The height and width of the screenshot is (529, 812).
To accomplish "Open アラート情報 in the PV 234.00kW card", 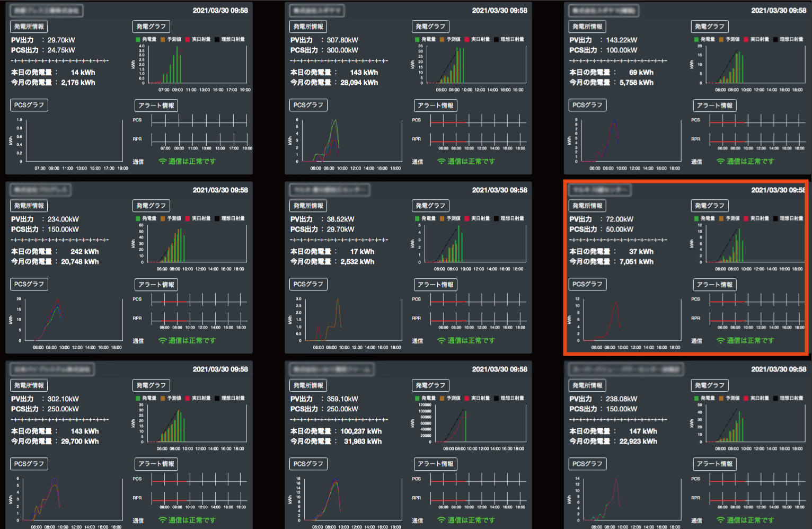I will [156, 285].
